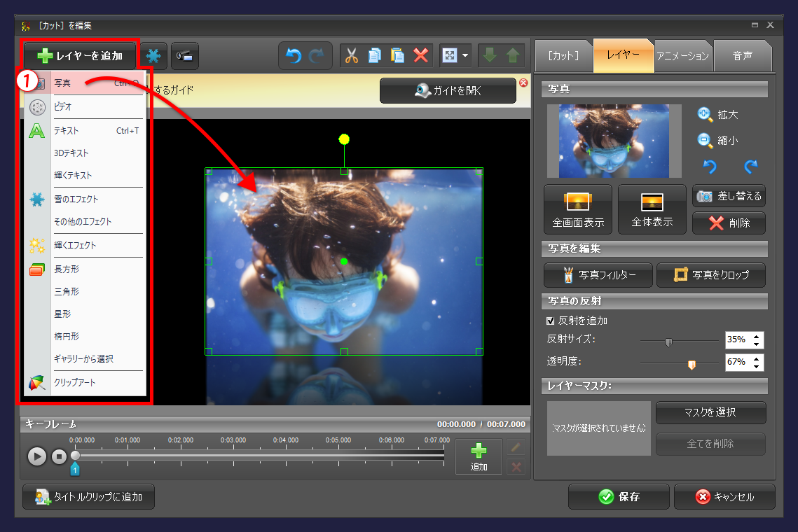Screen dimensions: 798x532
Task: Click the fit-to-screen icon in the toolbar
Action: click(452, 56)
